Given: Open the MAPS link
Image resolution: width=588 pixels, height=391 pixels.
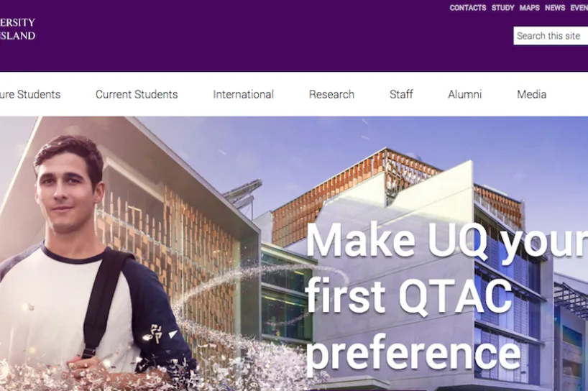Looking at the screenshot, I should point(530,8).
